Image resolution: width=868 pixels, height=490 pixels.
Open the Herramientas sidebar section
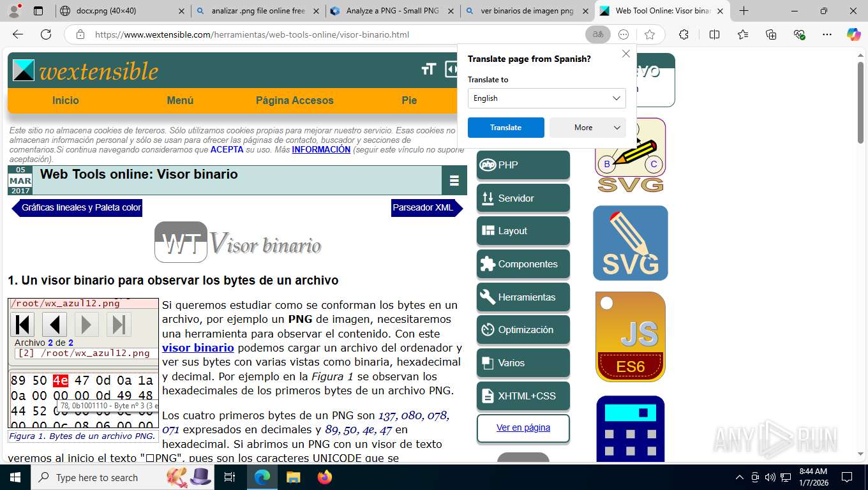tap(523, 297)
